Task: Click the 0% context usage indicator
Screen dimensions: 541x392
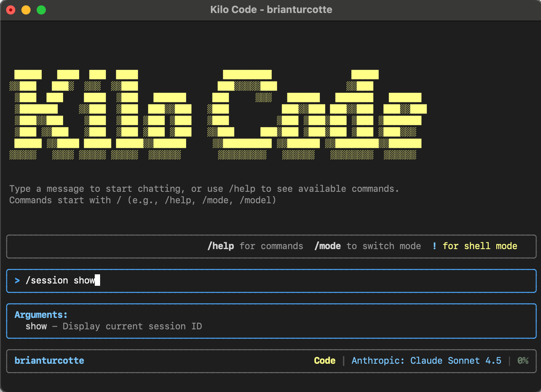Action: (523, 361)
